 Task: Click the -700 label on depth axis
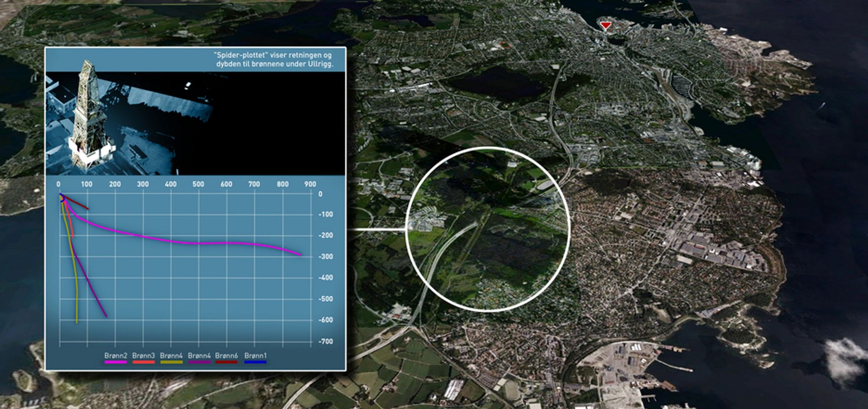(x=325, y=341)
